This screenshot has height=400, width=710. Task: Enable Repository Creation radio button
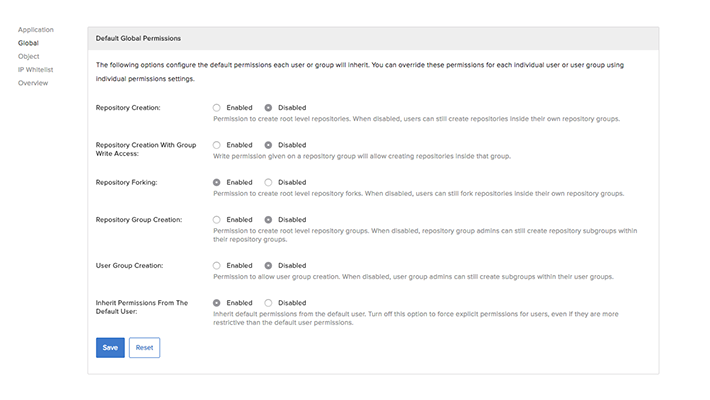pos(217,107)
